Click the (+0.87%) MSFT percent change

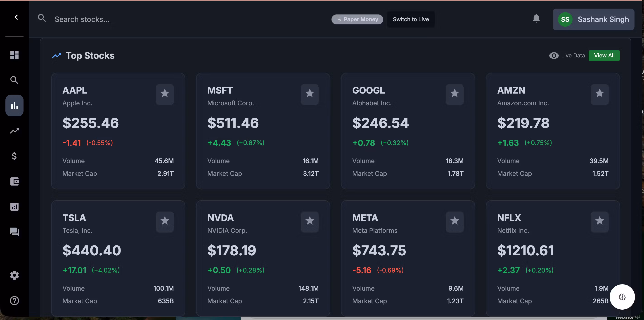click(x=251, y=143)
